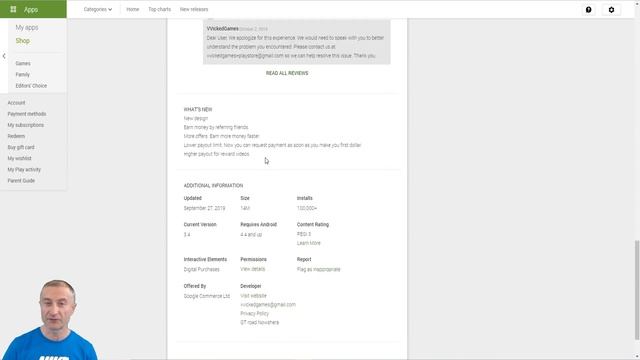Open the developer Privacy Policy link
The height and width of the screenshot is (360, 640).
tap(254, 313)
